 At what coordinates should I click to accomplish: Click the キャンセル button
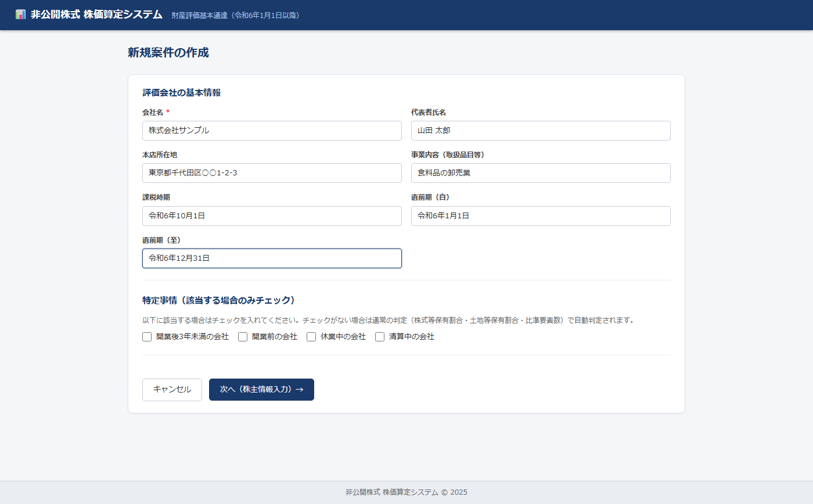coord(172,390)
